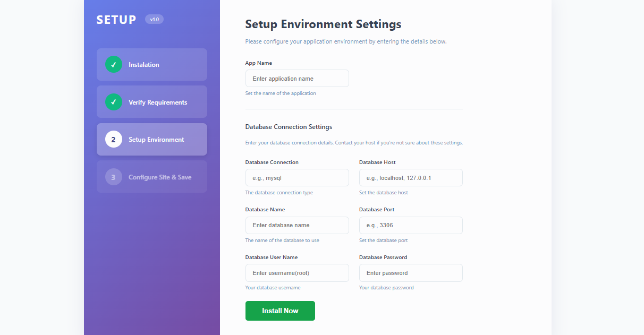Click the Setup Environment Settings heading
Screen dimensions: 644x335
tap(323, 24)
